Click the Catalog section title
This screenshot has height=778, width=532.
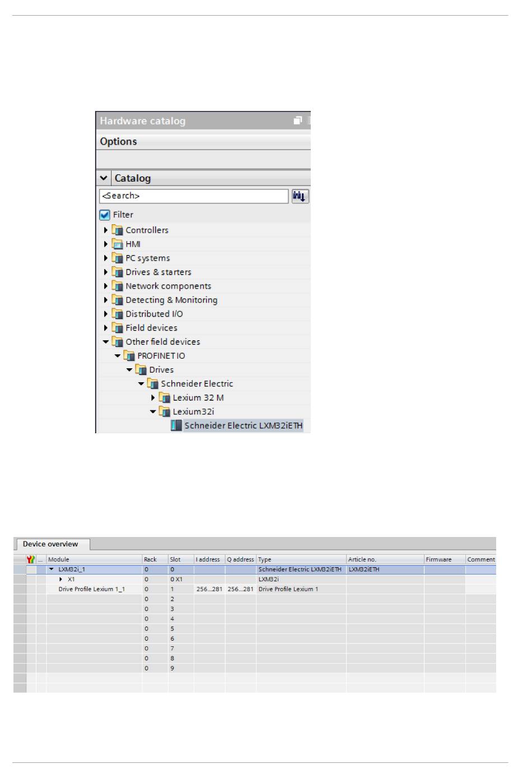pos(133,178)
